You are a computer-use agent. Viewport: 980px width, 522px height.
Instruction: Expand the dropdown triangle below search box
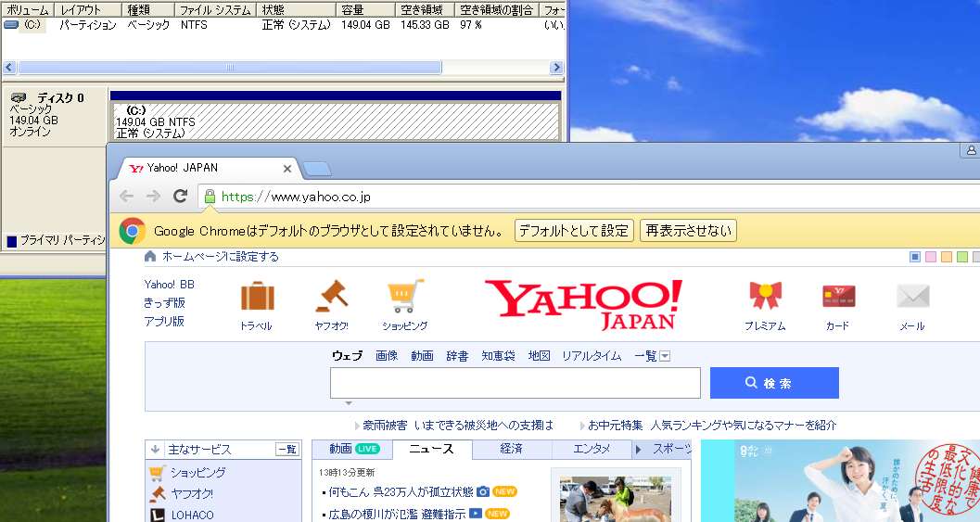[x=349, y=403]
